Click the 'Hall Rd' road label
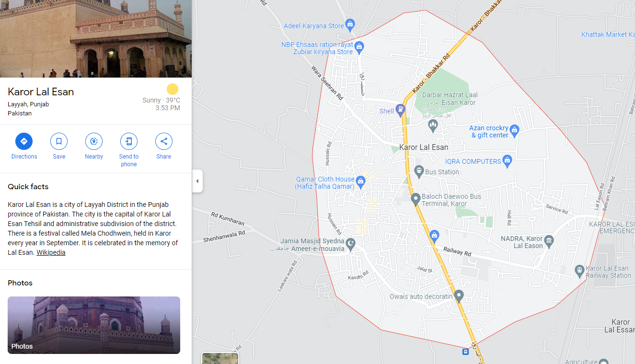Viewport: 635px width, 364px height. point(509,218)
